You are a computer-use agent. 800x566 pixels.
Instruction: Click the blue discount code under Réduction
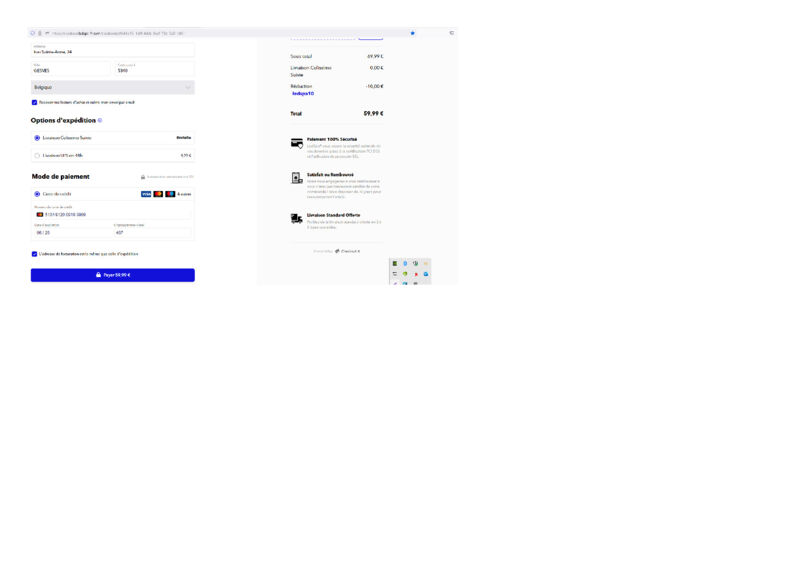coord(303,94)
